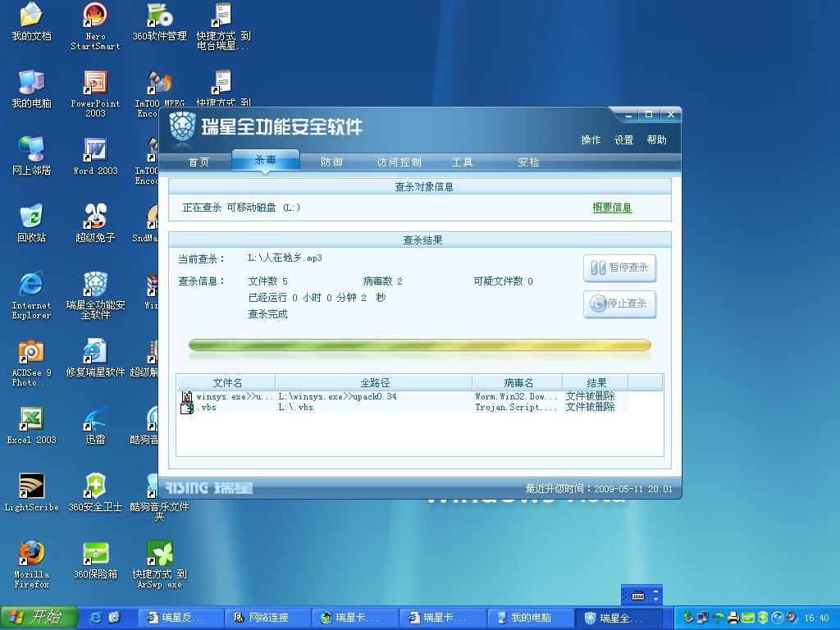Click the Worm.Win32.Dow virus name cell
840x630 pixels.
click(x=517, y=396)
